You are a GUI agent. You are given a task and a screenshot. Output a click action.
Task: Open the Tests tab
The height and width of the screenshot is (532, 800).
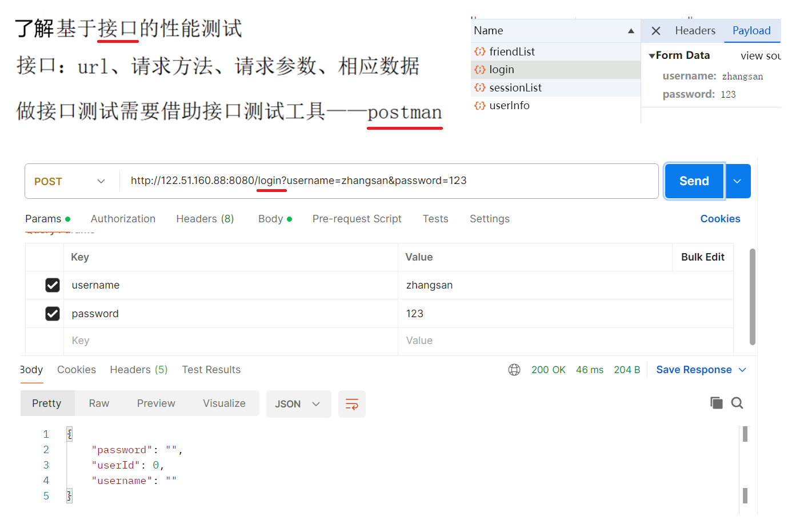pos(435,219)
